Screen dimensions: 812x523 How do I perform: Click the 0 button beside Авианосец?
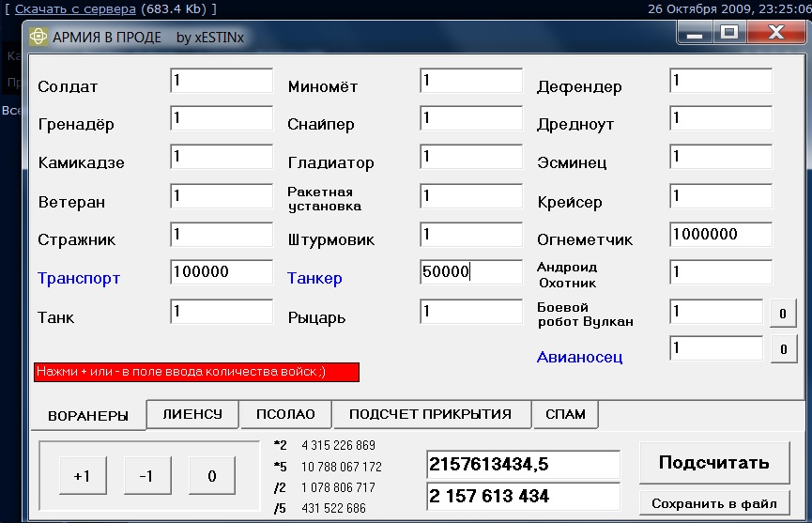pyautogui.click(x=783, y=349)
